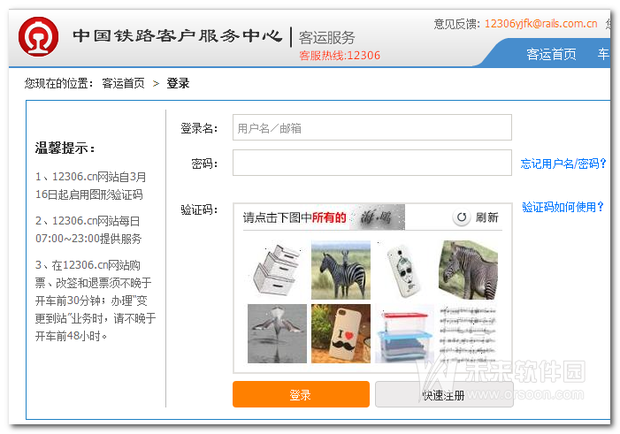Click the 快速注册 quick register button
Image resolution: width=620 pixels, height=434 pixels.
pyautogui.click(x=444, y=394)
